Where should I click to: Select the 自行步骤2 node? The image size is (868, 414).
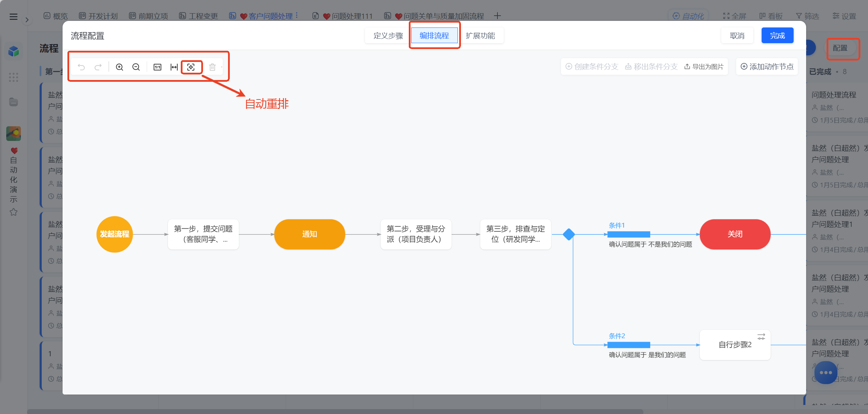735,345
